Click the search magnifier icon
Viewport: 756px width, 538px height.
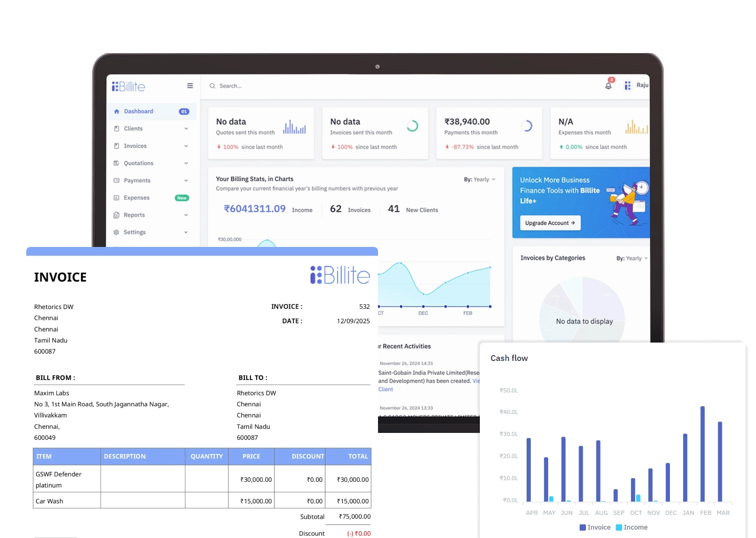212,86
